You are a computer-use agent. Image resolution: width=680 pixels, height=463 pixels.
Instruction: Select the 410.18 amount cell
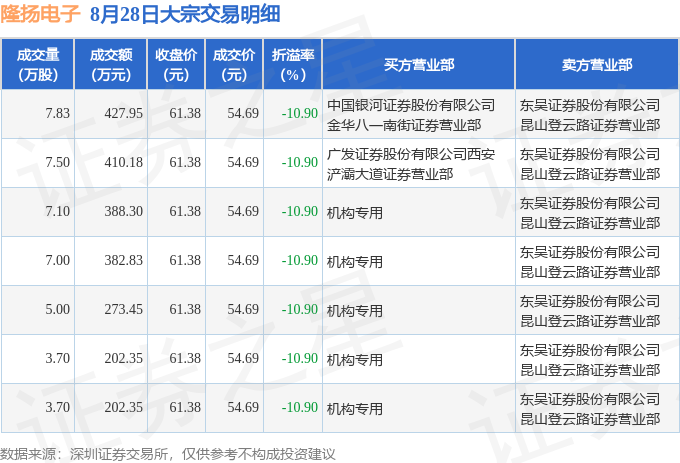[111, 163]
